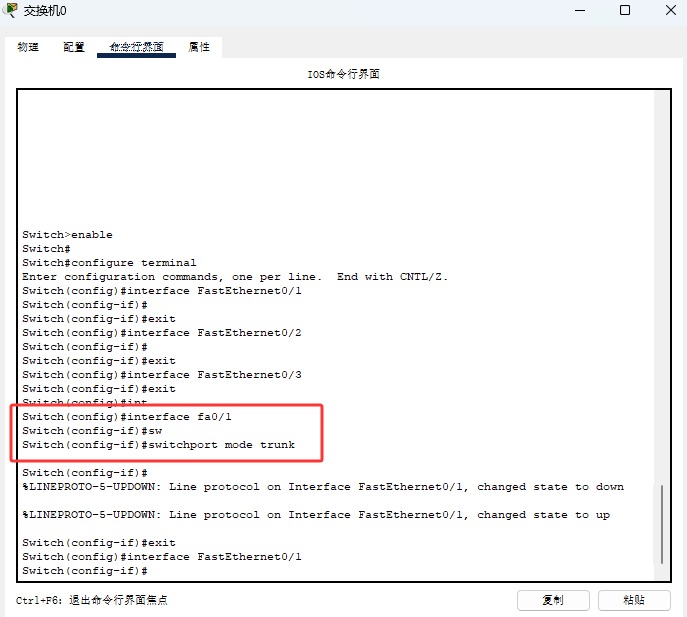The width and height of the screenshot is (687, 617).
Task: Click the Packet Tracer switch icon in title bar
Action: (11, 10)
